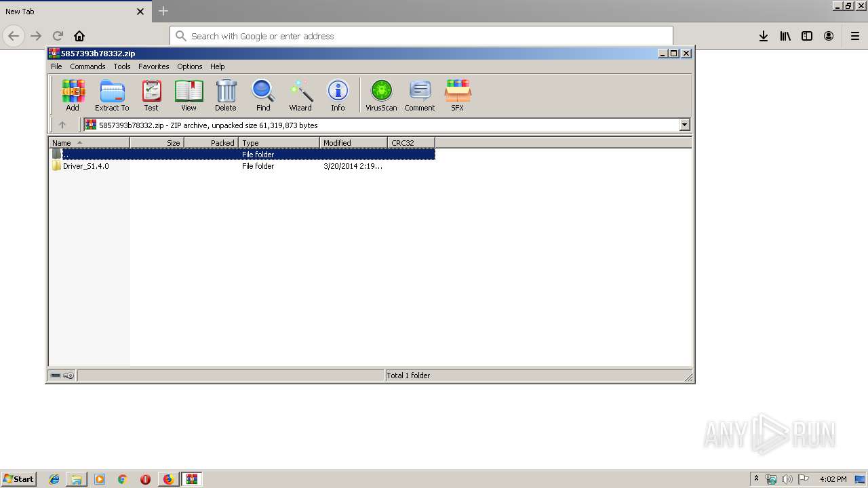Run the Test archive tool
868x488 pixels.
tap(151, 95)
